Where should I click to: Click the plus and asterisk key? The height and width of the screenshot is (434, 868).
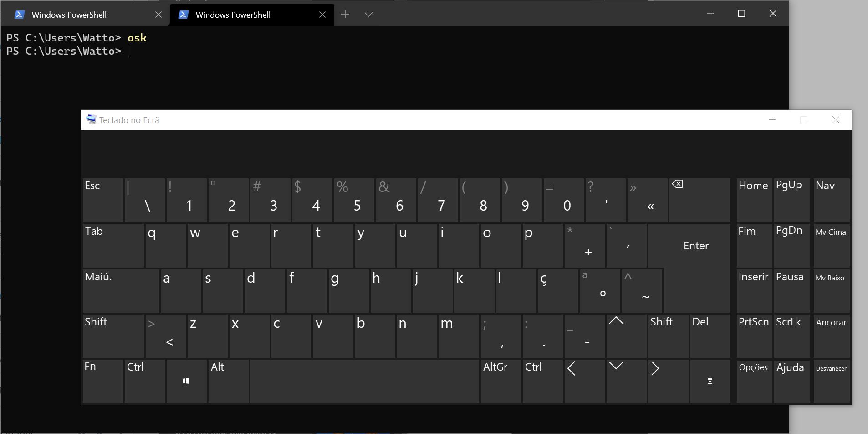click(584, 245)
